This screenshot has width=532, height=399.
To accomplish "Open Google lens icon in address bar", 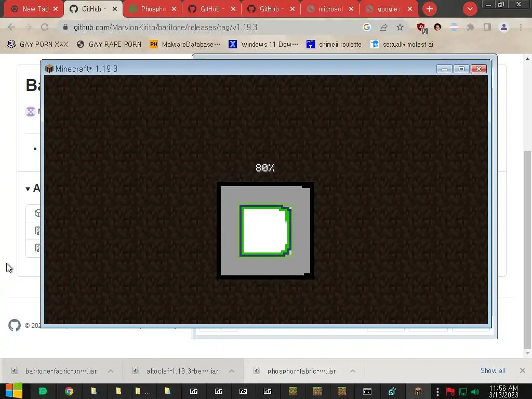I will [366, 27].
